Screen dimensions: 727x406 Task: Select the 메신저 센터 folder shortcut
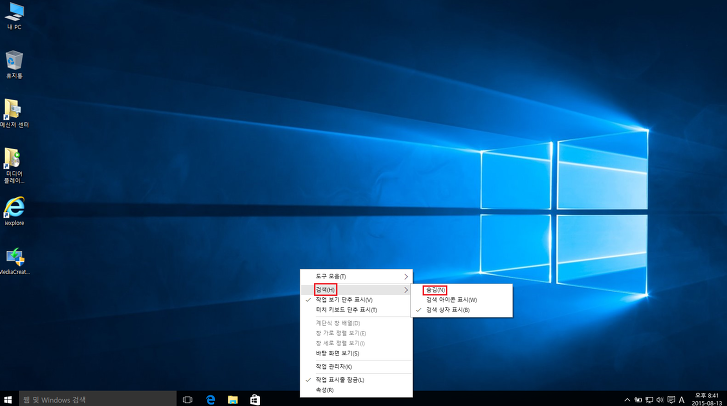coord(14,113)
